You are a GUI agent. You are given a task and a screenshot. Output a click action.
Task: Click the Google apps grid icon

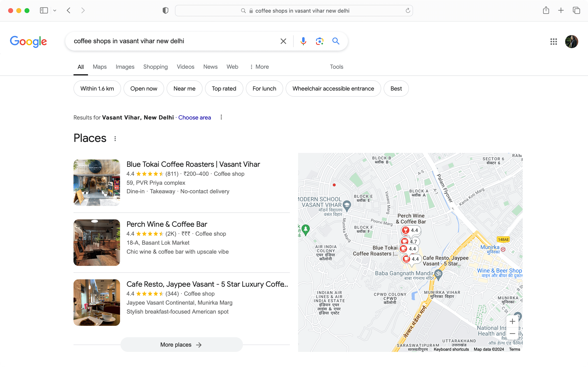554,41
